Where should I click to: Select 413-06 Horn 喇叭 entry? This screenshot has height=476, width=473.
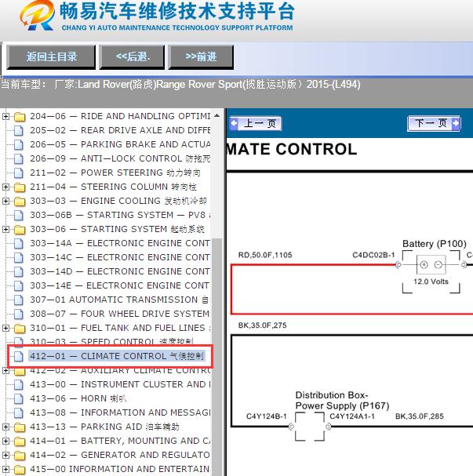[x=78, y=398]
